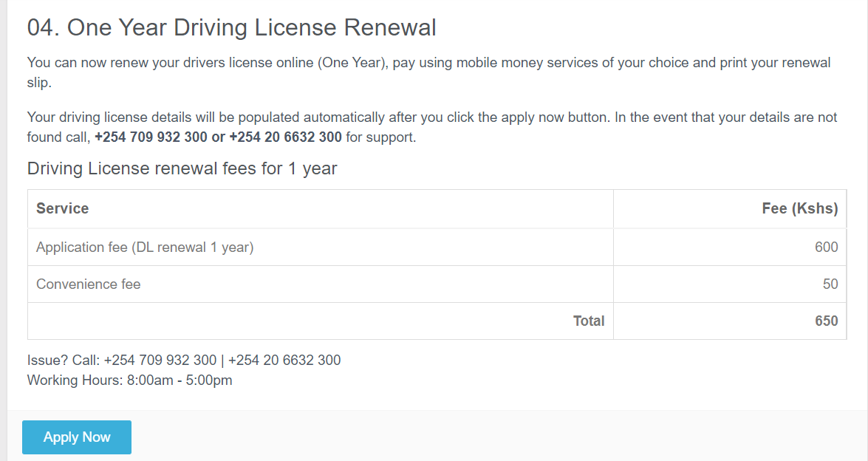This screenshot has height=461, width=868.
Task: Click +254 20 6632 300 in the Issue line
Action: coord(284,361)
